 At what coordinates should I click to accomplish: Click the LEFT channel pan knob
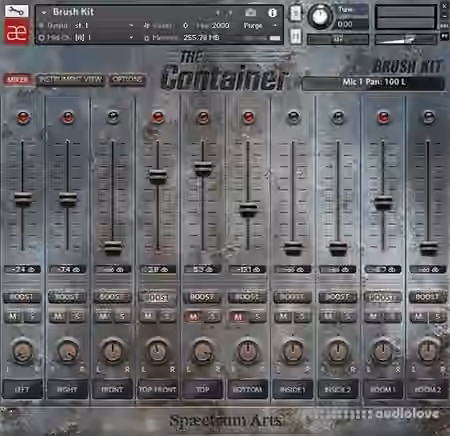pos(22,351)
